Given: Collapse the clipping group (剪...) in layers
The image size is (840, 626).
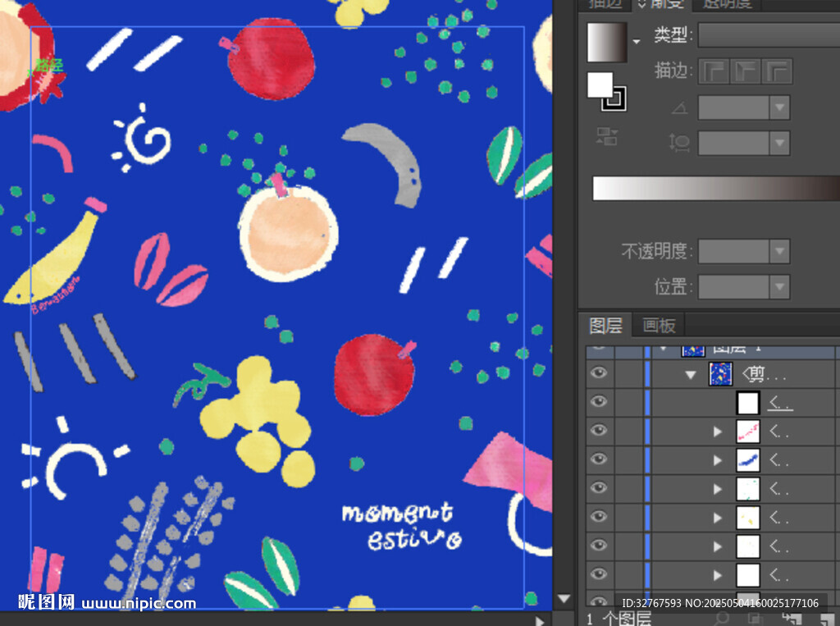Looking at the screenshot, I should [x=691, y=374].
